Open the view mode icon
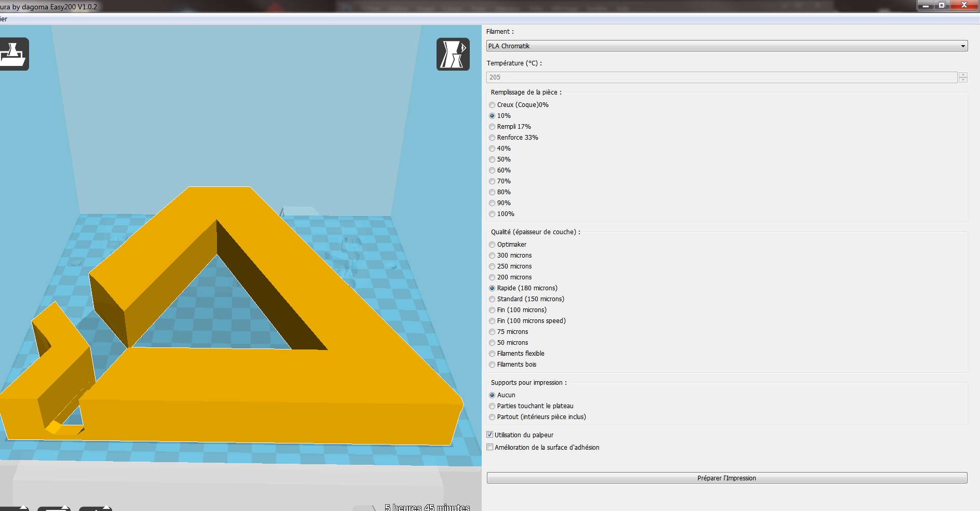The width and height of the screenshot is (980, 511). click(x=453, y=54)
